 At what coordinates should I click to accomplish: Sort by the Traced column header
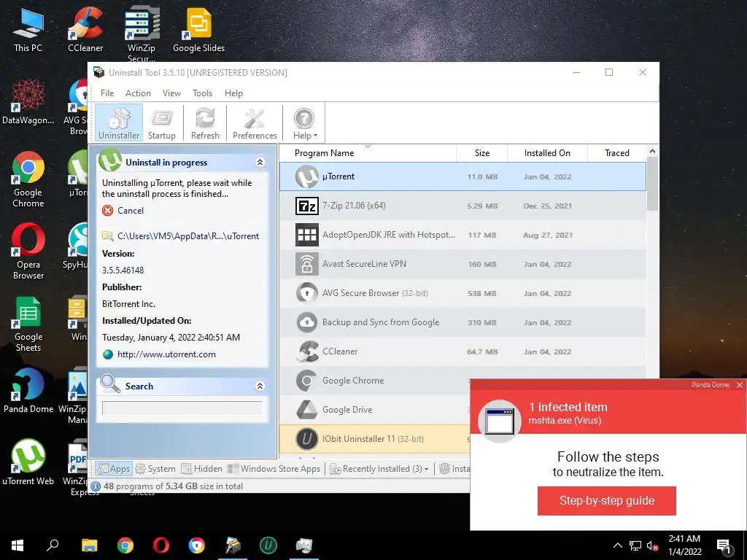click(x=617, y=153)
